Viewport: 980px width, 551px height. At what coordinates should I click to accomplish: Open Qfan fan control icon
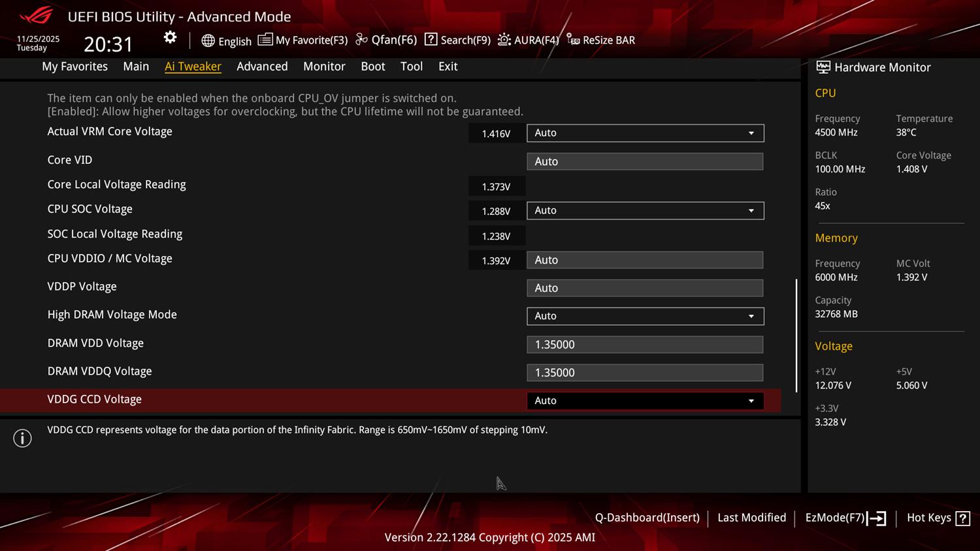point(361,40)
